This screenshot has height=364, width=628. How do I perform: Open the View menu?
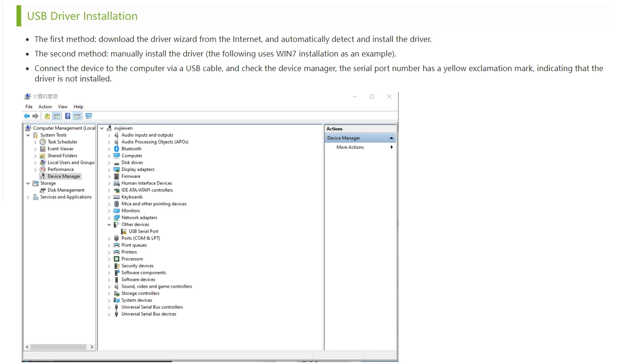(63, 107)
